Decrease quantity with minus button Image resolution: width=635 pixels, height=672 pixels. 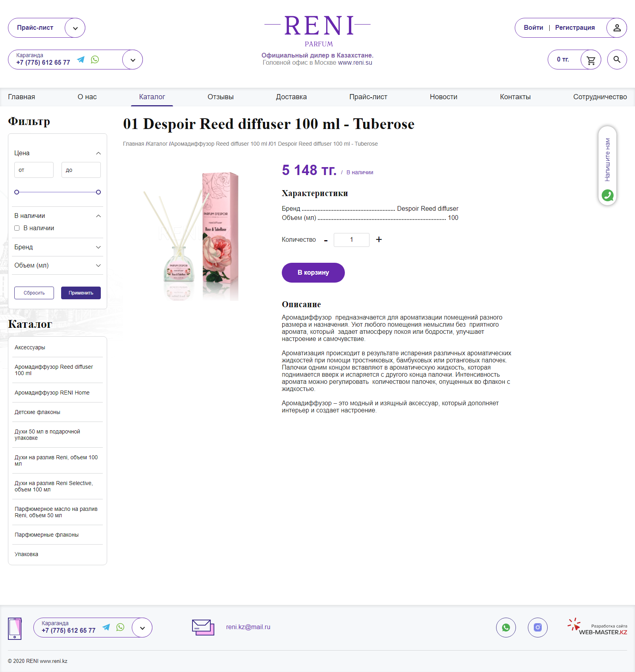click(x=326, y=240)
